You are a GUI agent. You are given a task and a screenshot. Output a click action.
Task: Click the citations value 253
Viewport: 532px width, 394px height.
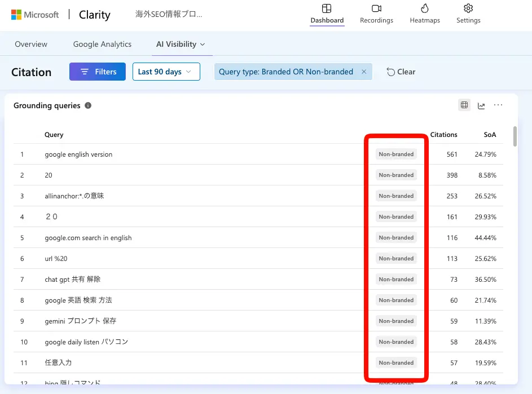coord(452,196)
